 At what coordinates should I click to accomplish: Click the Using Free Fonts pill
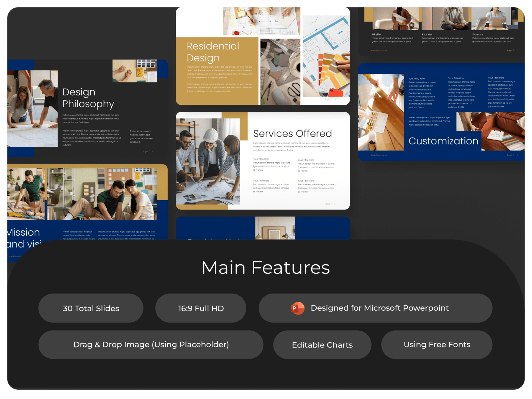pyautogui.click(x=437, y=344)
